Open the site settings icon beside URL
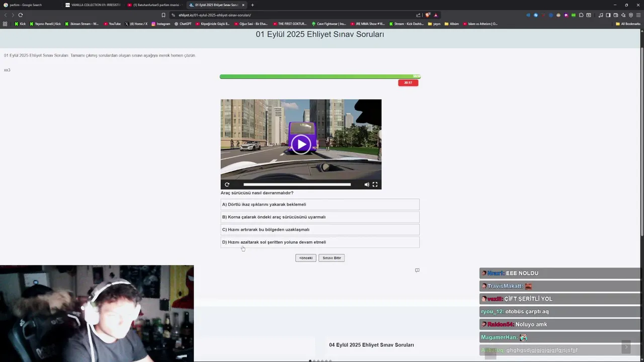Viewport: 644px width, 362px height. 174,15
